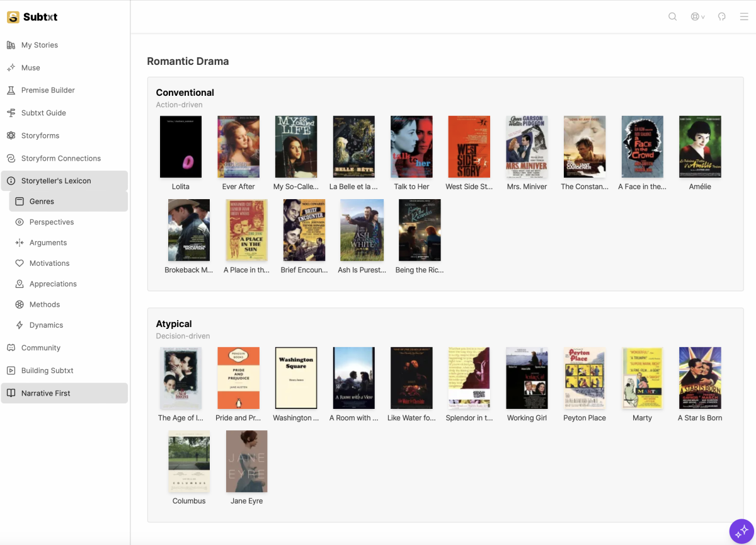
Task: Click the Dynamics lightning icon
Action: [20, 325]
